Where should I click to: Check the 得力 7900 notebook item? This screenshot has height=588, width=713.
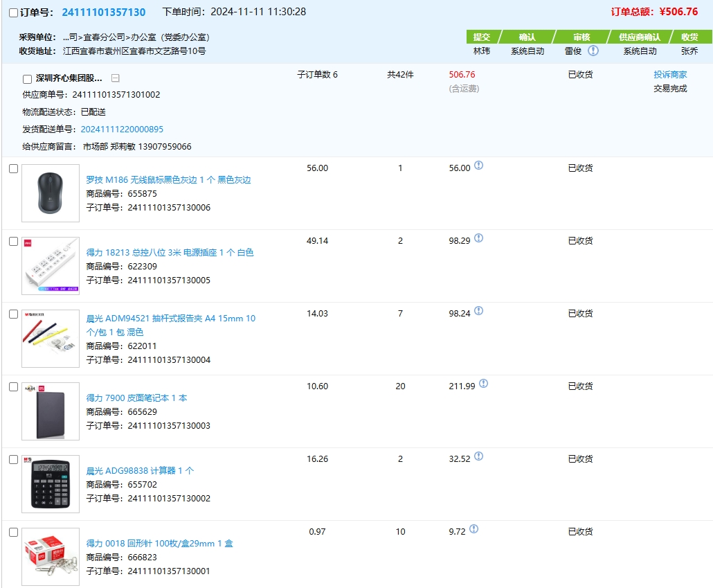click(x=14, y=387)
